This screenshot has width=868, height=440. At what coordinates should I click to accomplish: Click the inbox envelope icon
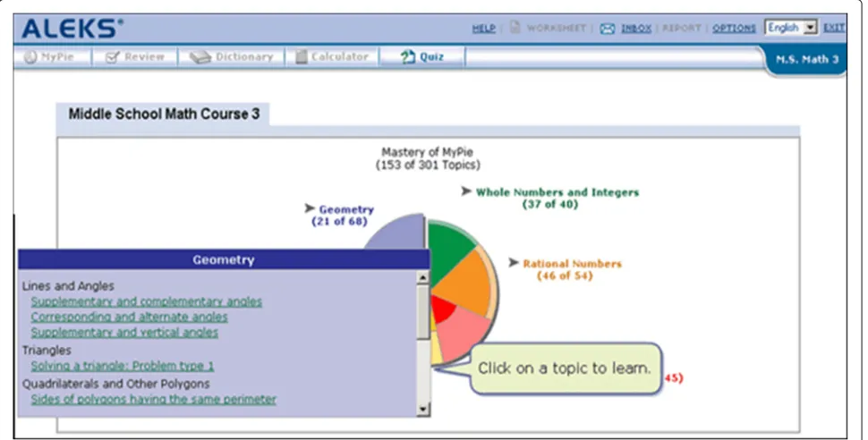pyautogui.click(x=608, y=29)
